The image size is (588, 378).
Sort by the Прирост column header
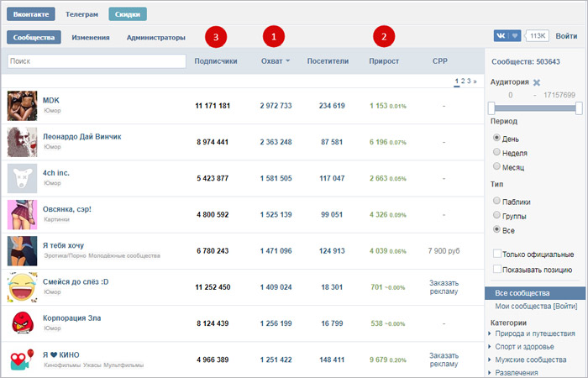click(384, 61)
